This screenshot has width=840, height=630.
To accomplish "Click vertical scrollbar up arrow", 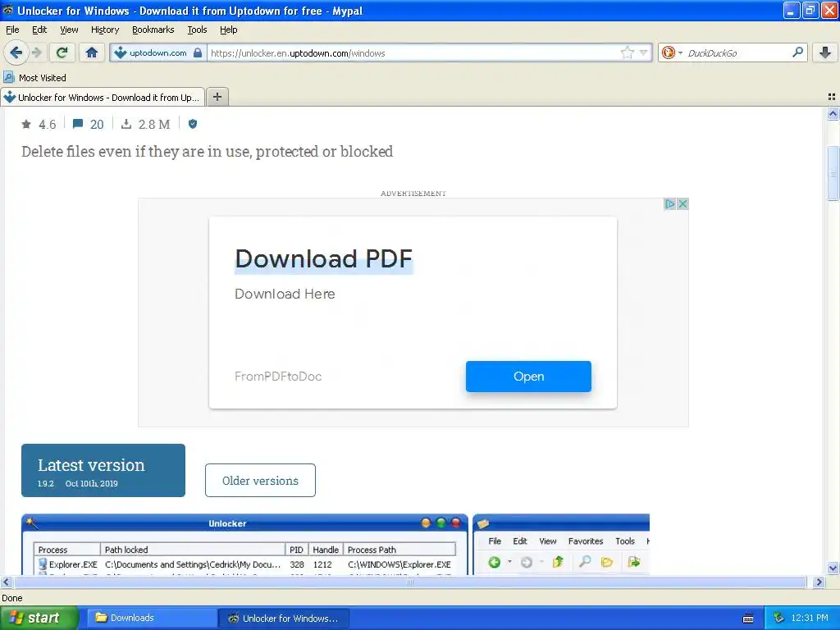I will 833,113.
